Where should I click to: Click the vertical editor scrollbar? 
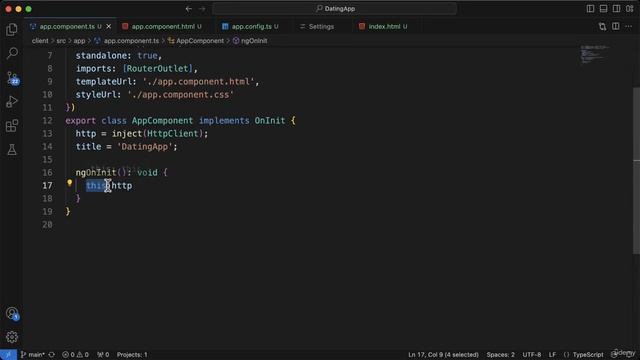point(636,171)
